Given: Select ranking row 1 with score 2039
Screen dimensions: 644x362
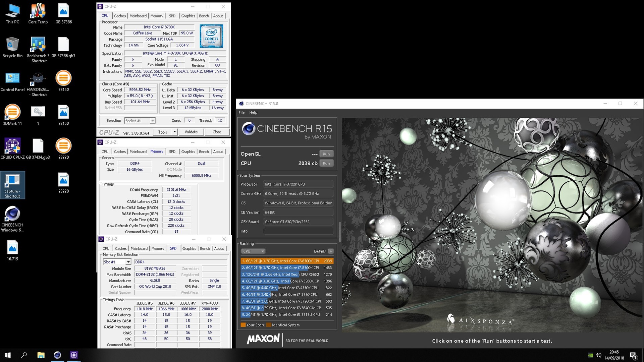Looking at the screenshot, I should pos(287,261).
